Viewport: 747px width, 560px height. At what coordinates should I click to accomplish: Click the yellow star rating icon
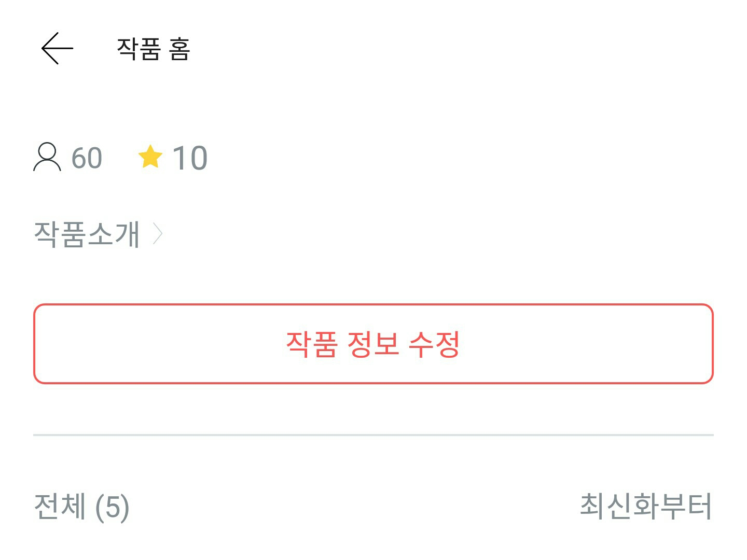(x=150, y=157)
